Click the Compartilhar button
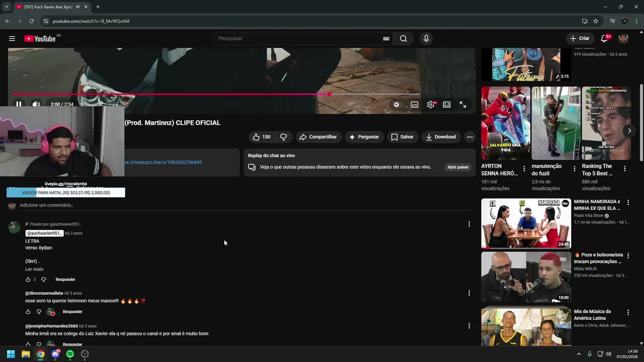Viewport: 644px width, 362px height. [318, 137]
